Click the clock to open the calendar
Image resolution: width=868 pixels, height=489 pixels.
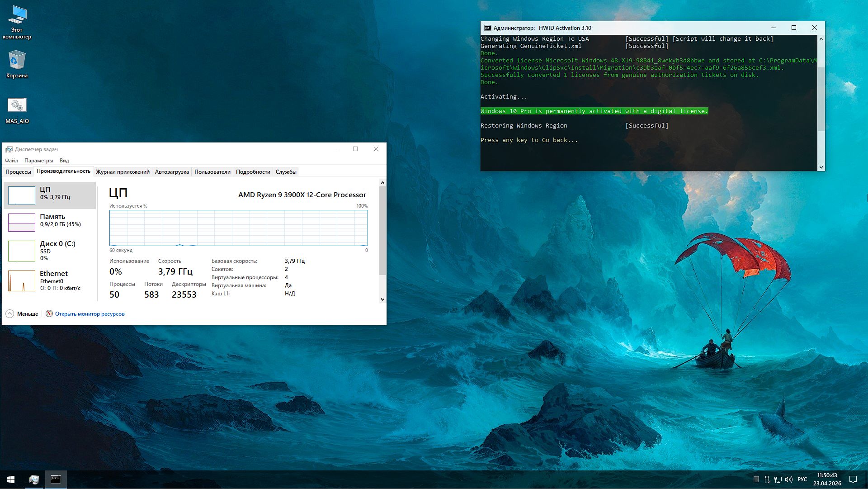click(x=826, y=480)
